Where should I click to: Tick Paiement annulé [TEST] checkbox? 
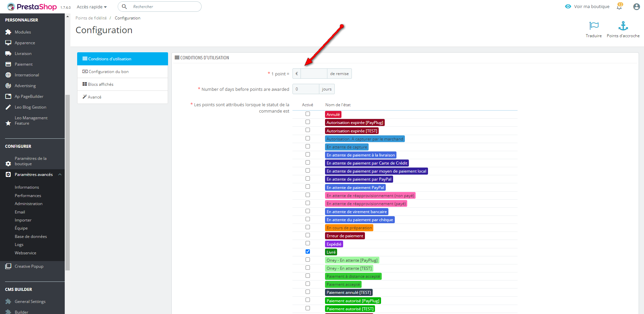tap(308, 292)
